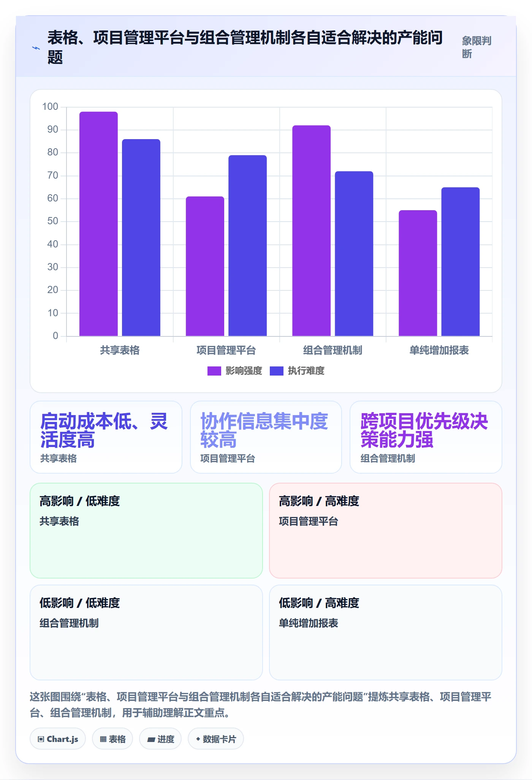Click the blue 执行难度 bar for 单纯增加报表
Viewport: 532px width, 780px height.
460,262
